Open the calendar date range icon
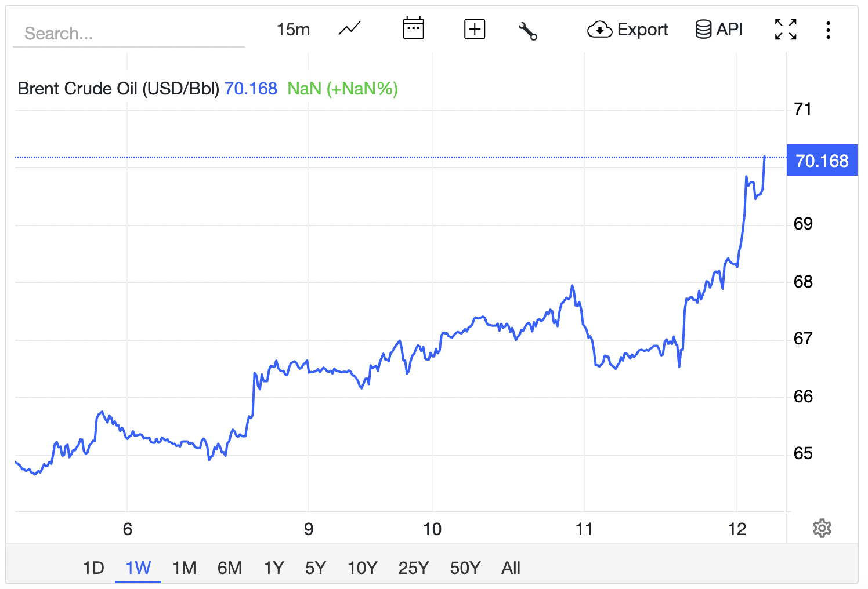Viewport: 868px width, 589px height. (x=413, y=28)
